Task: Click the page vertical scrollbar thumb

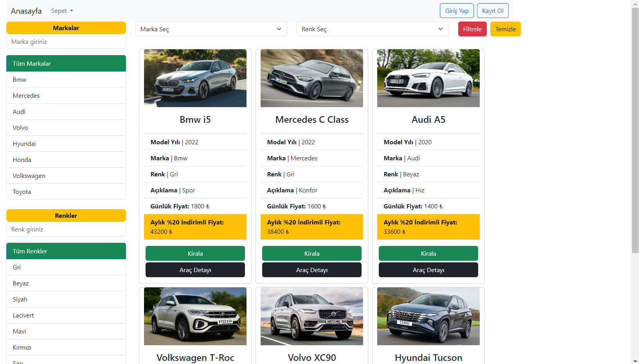Action: [635, 130]
